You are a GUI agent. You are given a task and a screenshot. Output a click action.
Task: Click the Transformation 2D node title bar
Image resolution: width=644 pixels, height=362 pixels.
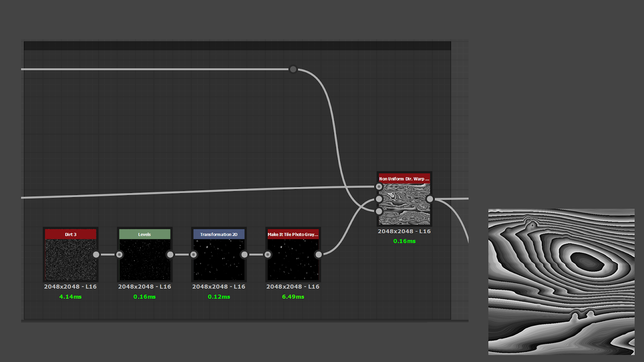coord(219,234)
